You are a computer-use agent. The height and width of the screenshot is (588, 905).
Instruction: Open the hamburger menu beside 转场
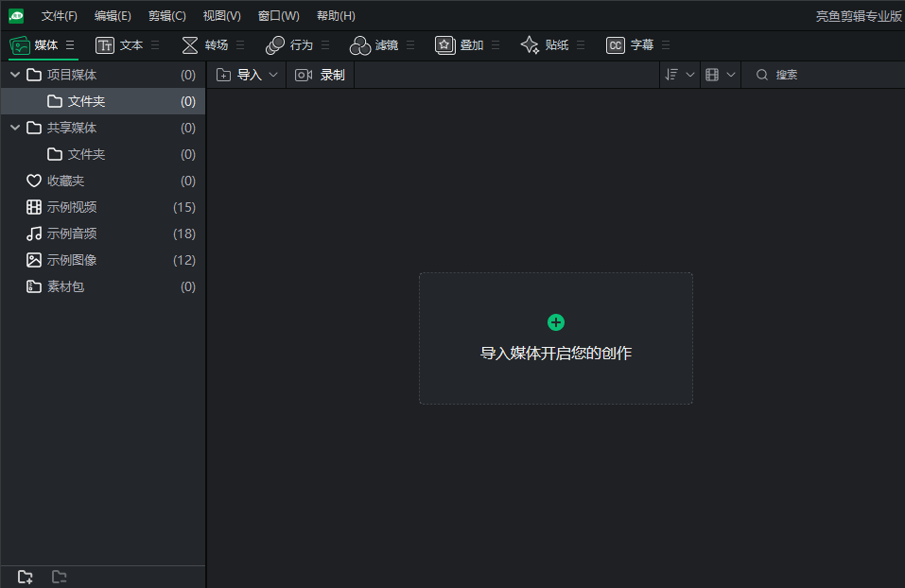tap(240, 45)
